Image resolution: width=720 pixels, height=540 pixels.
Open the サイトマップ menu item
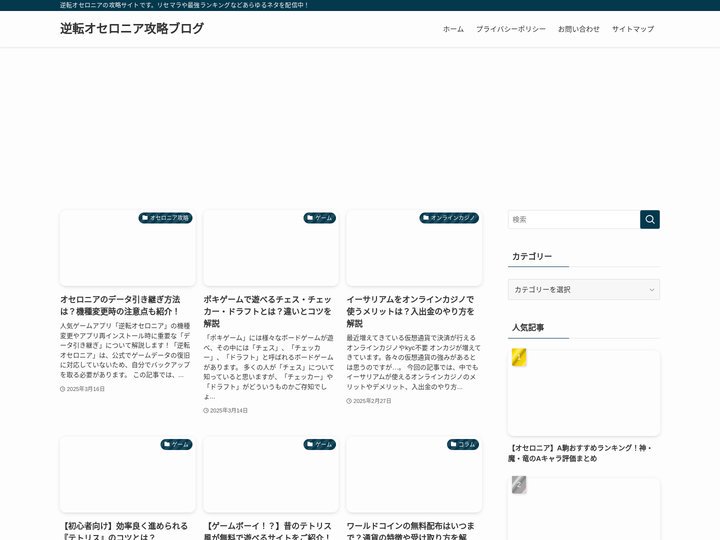coord(633,29)
